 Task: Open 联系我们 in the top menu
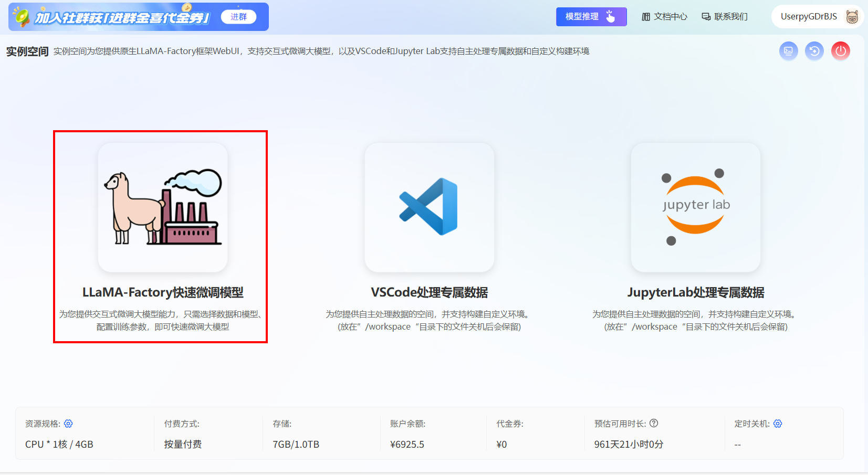725,17
